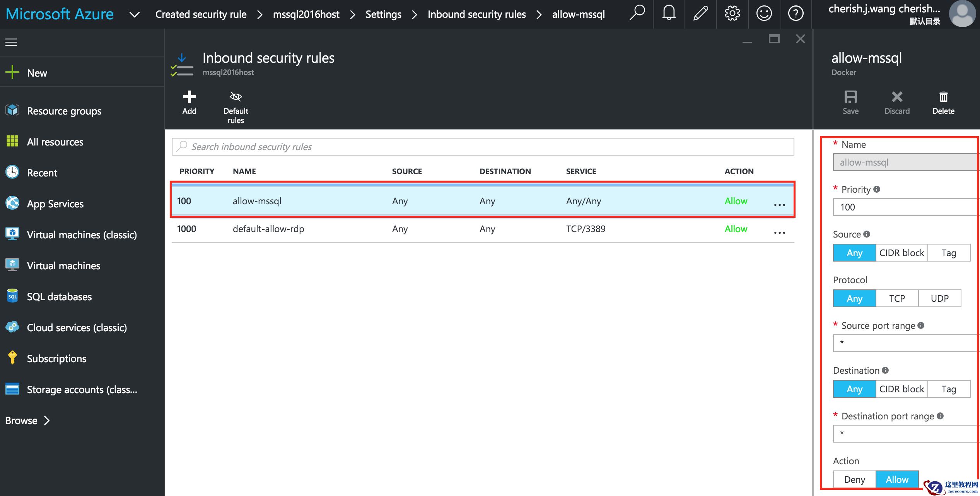Open the help question mark icon

pyautogui.click(x=796, y=14)
